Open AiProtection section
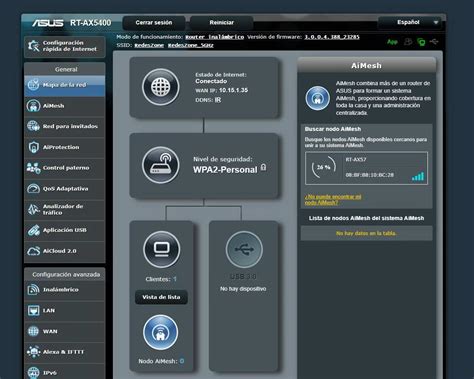474x379 pixels. click(65, 147)
